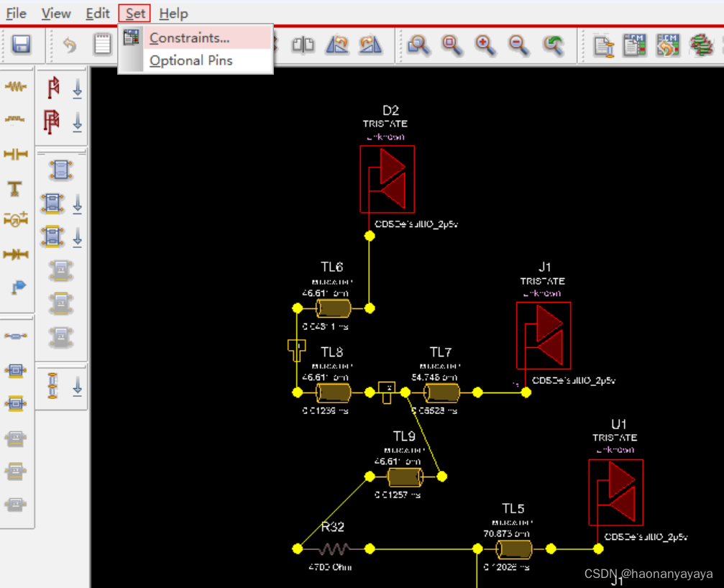Screen dimensions: 724x588
Task: Select the TL8 transmission line element
Action: (333, 392)
